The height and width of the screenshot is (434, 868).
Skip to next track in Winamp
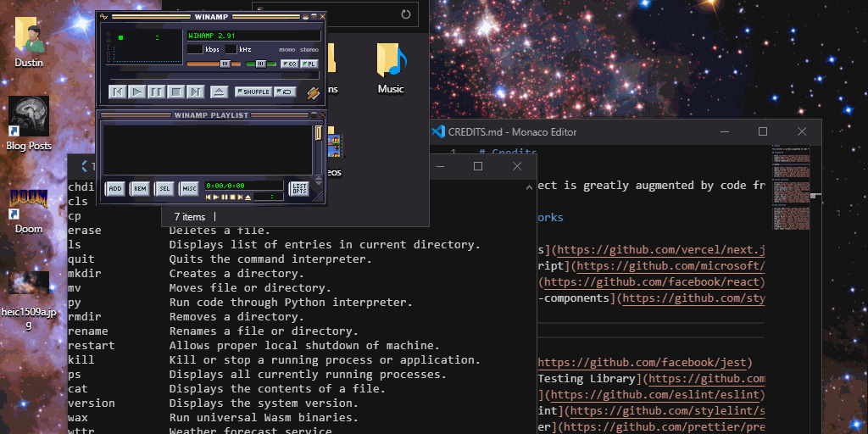pos(196,92)
